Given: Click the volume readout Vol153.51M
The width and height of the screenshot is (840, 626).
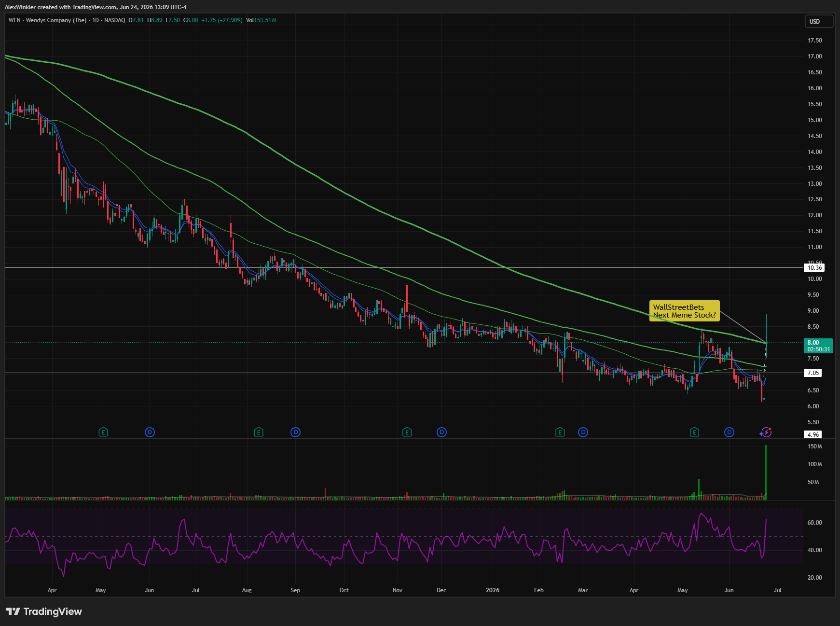Looking at the screenshot, I should [261, 20].
